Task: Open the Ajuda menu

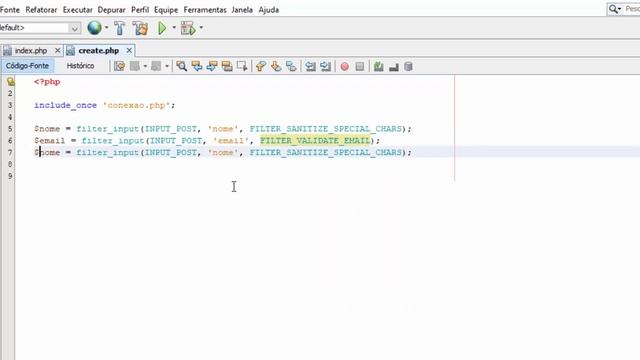Action: tap(269, 9)
